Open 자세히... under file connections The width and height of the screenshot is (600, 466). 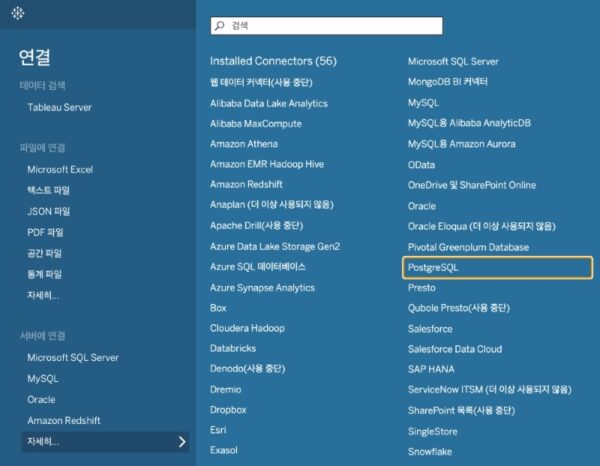click(43, 295)
